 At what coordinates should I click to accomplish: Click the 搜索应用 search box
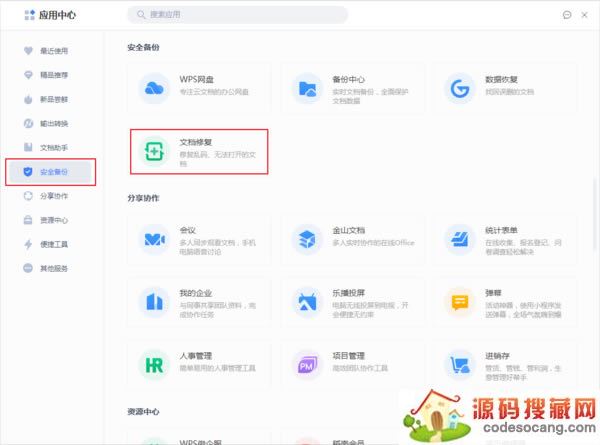point(238,15)
